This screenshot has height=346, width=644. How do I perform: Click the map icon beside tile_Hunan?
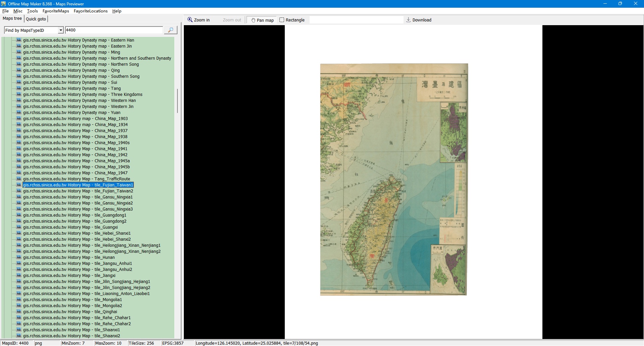(19, 257)
